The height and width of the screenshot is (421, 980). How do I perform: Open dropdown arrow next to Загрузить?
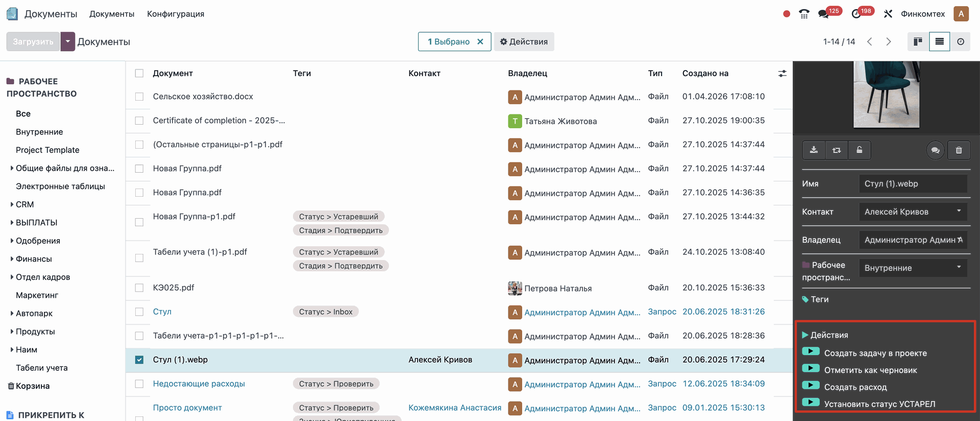(67, 42)
